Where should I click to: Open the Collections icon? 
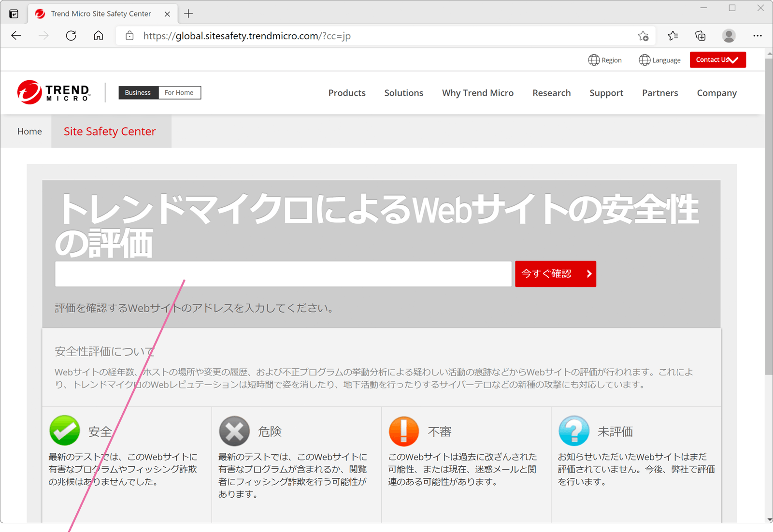701,36
